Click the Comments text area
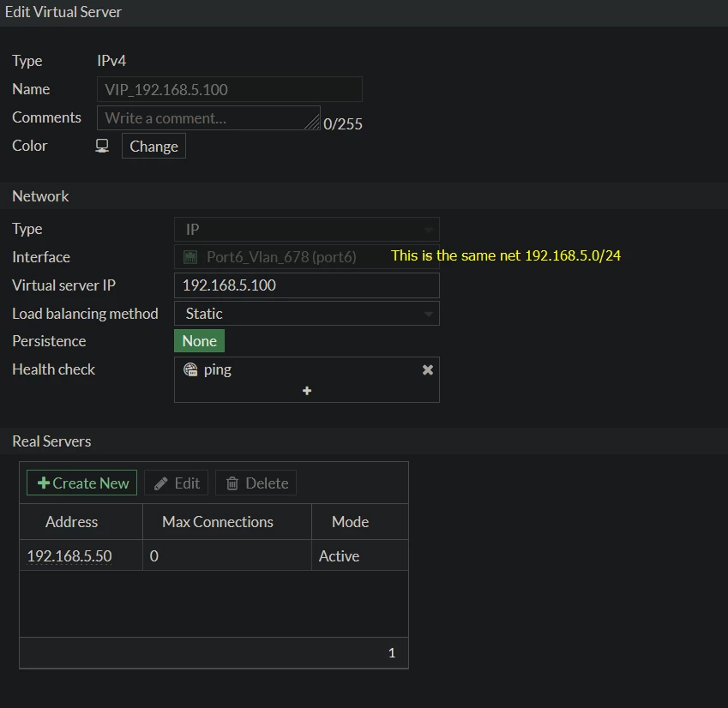The width and height of the screenshot is (728, 708). pyautogui.click(x=208, y=117)
